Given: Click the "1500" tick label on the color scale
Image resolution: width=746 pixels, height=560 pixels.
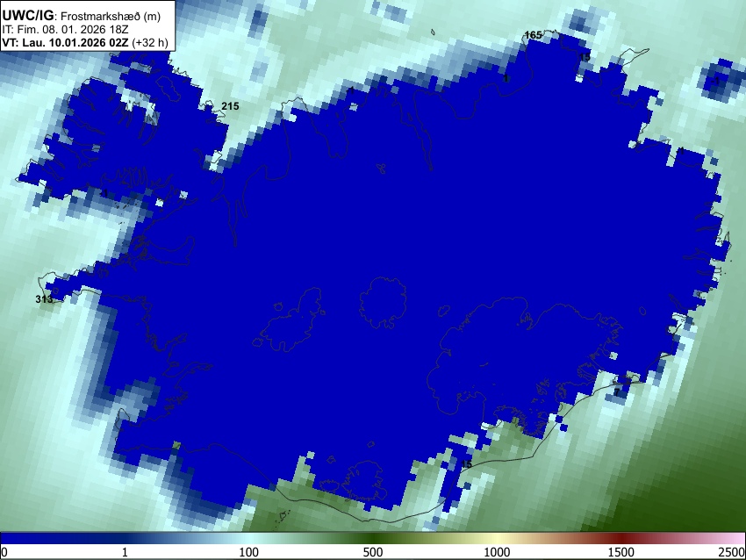Looking at the screenshot, I should coord(620,552).
